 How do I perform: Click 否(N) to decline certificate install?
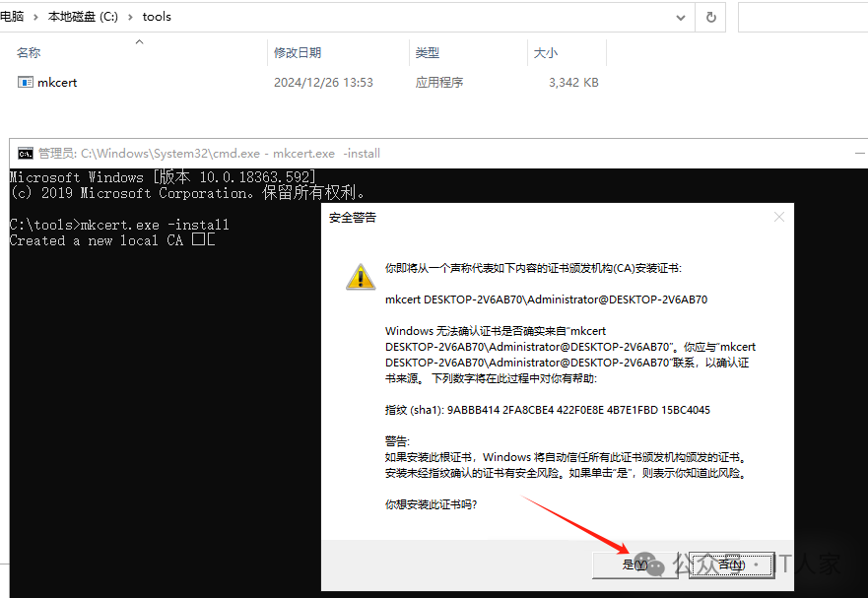pos(731,565)
